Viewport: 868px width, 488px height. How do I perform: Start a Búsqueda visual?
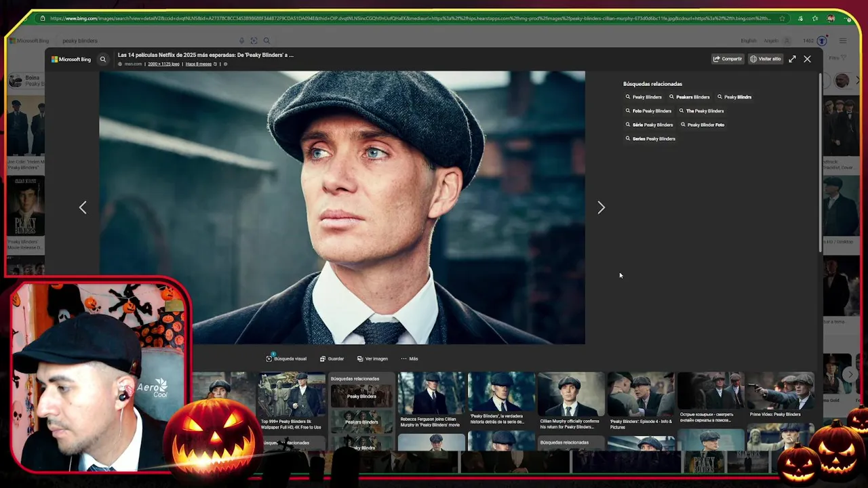tap(286, 359)
